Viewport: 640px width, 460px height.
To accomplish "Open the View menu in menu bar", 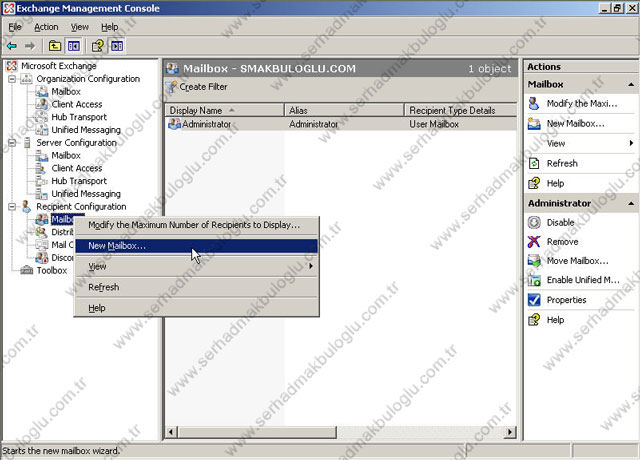I will click(80, 27).
